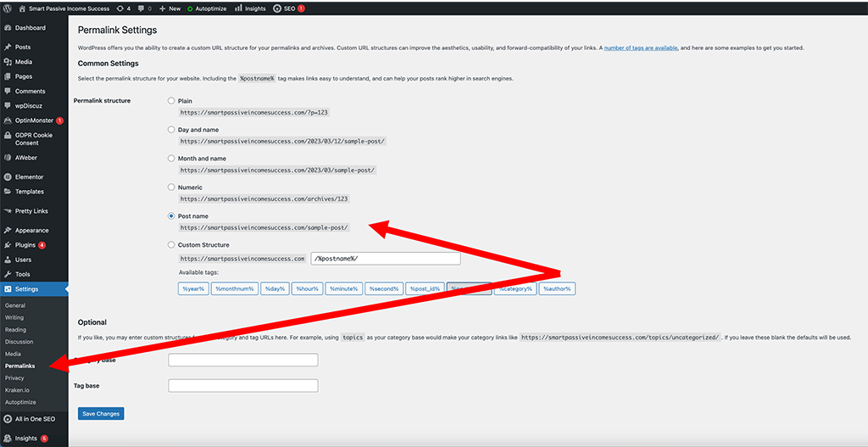Insert the %year% tag

pyautogui.click(x=193, y=288)
